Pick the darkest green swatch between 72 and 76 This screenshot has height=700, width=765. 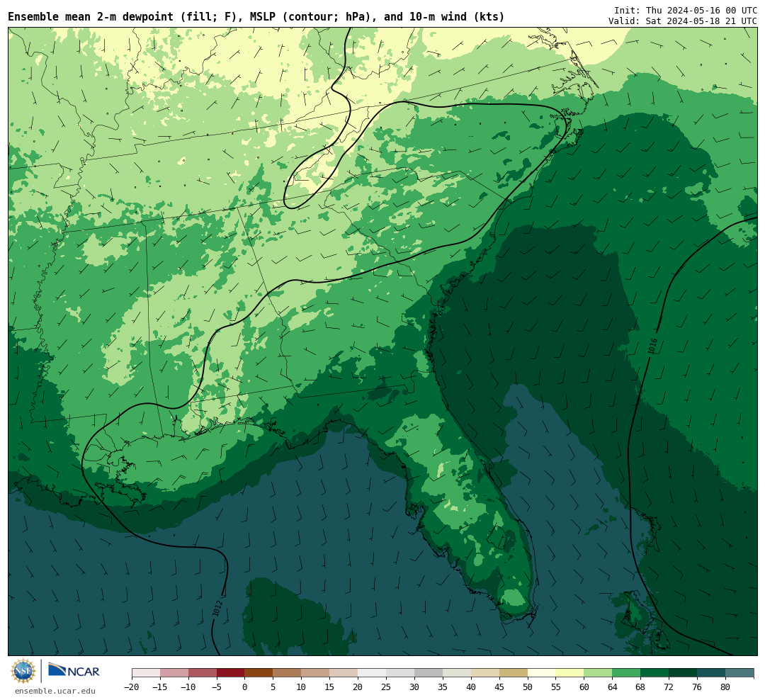[683, 673]
